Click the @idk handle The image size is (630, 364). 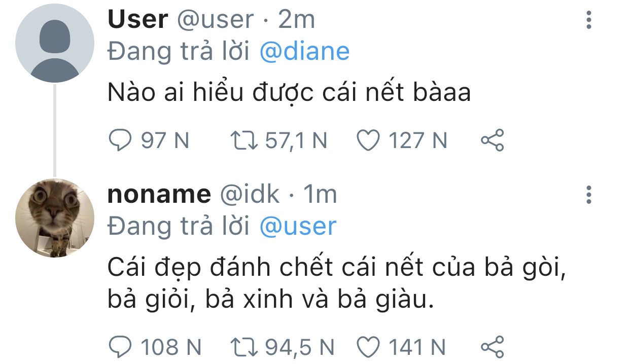point(249,195)
